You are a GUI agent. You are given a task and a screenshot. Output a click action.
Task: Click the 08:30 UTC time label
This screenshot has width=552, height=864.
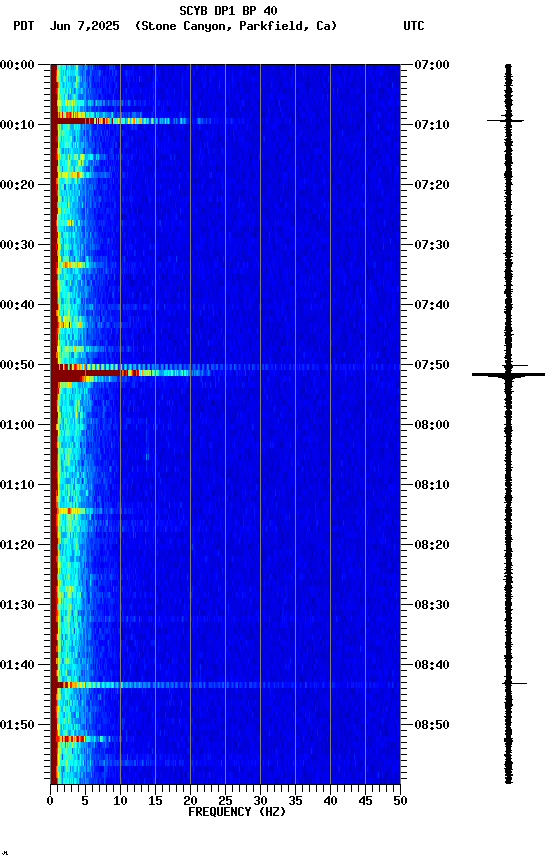(432, 605)
